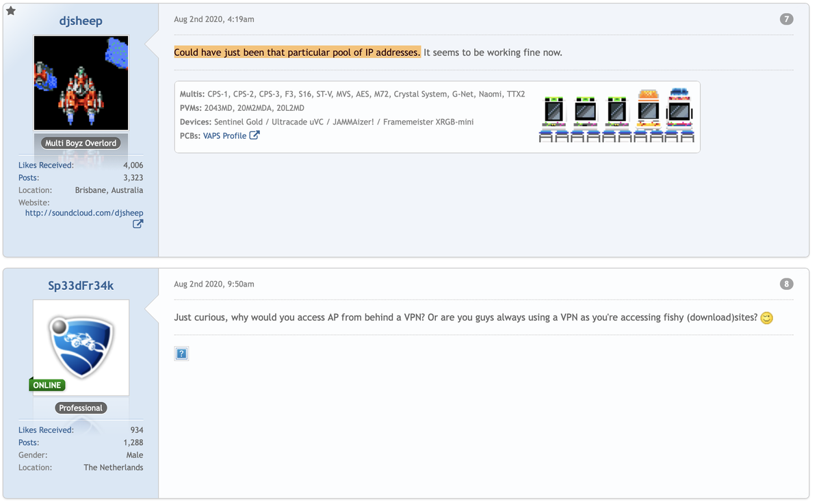The height and width of the screenshot is (504, 821).
Task: Click Sp33dFr34k's Rocket League avatar
Action: pos(81,347)
